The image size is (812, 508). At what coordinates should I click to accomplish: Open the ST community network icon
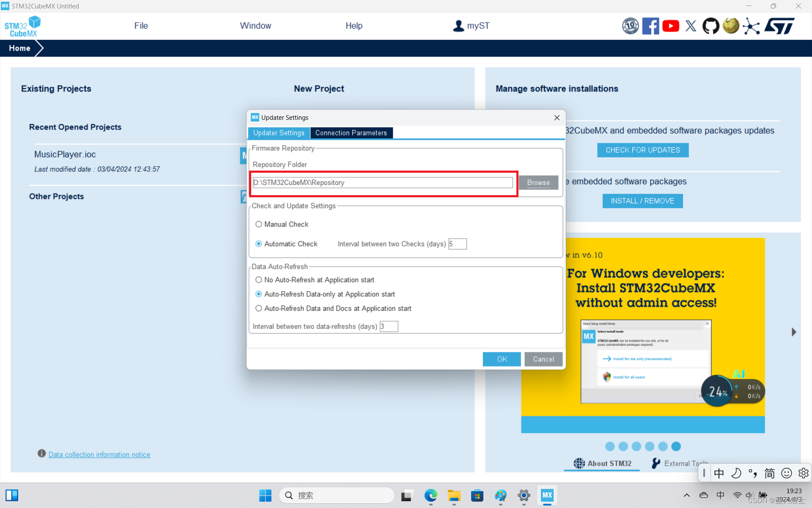751,26
